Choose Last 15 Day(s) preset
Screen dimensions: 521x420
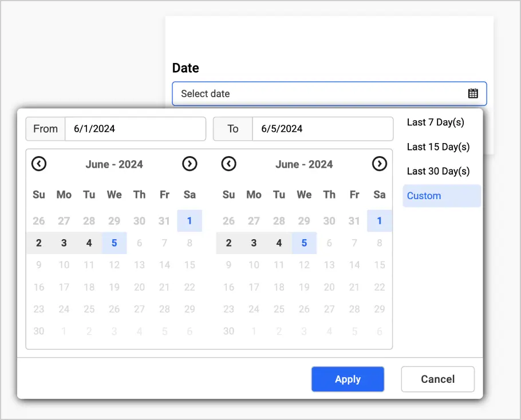(438, 147)
